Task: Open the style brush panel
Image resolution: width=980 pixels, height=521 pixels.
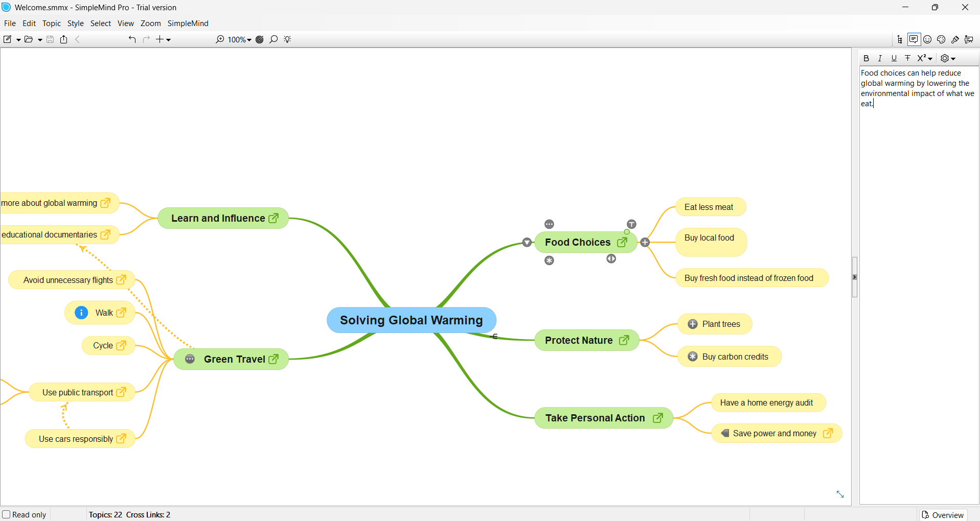Action: point(955,39)
